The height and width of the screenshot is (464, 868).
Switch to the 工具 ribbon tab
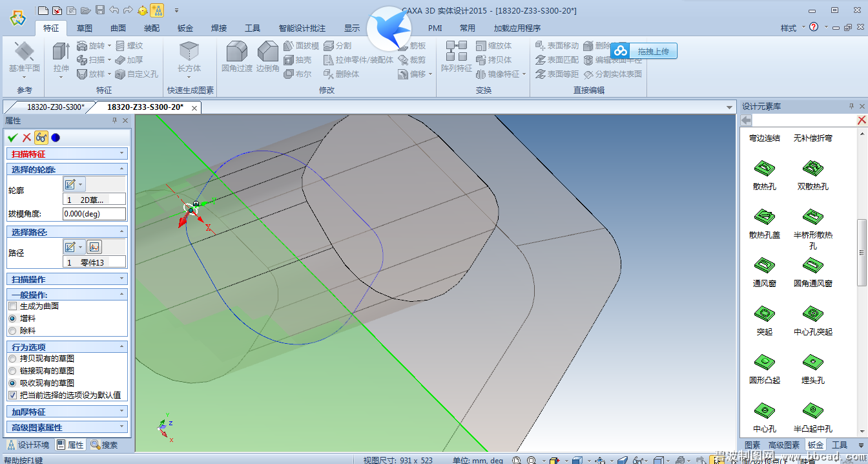tap(253, 28)
